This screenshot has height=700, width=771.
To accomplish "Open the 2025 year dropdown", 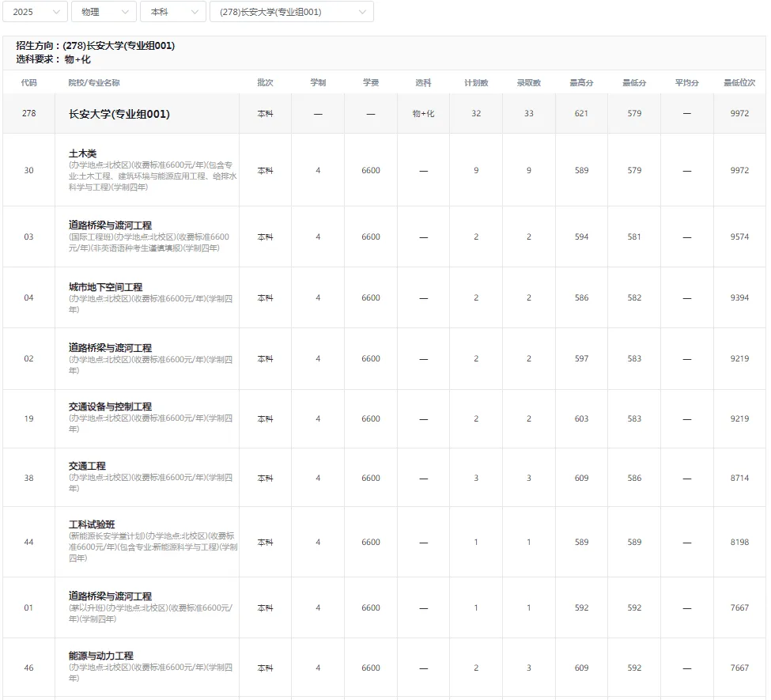I will point(35,12).
